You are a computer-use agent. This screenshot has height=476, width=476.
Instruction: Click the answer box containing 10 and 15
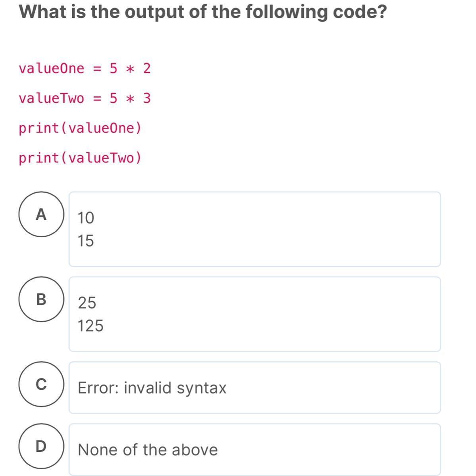(x=254, y=229)
